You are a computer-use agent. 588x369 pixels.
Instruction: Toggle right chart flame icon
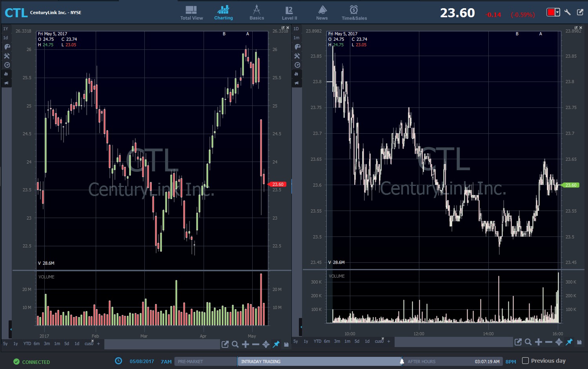(297, 74)
